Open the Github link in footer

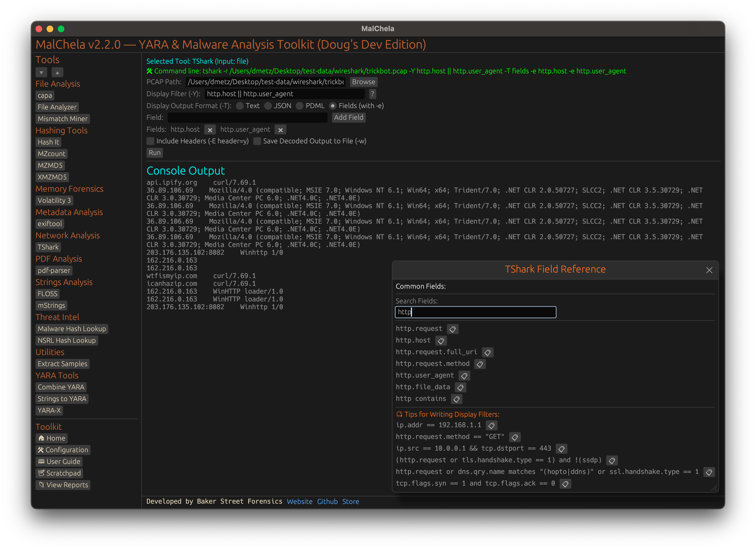click(327, 502)
